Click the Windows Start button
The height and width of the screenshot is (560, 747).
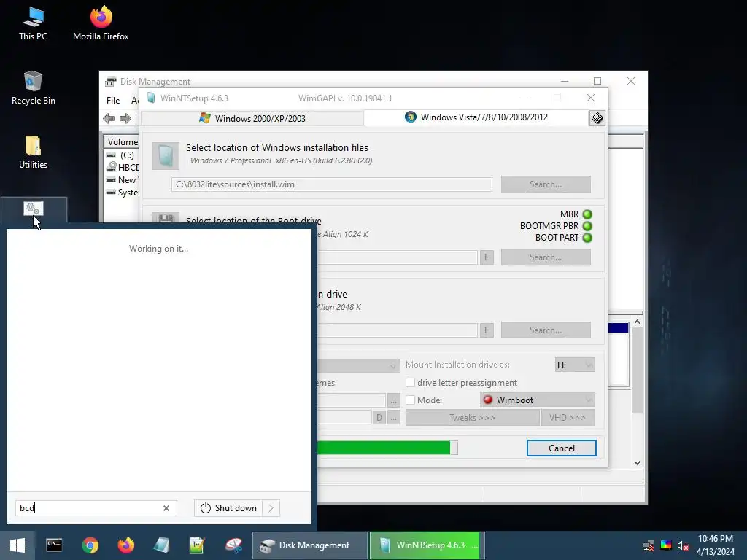18,545
